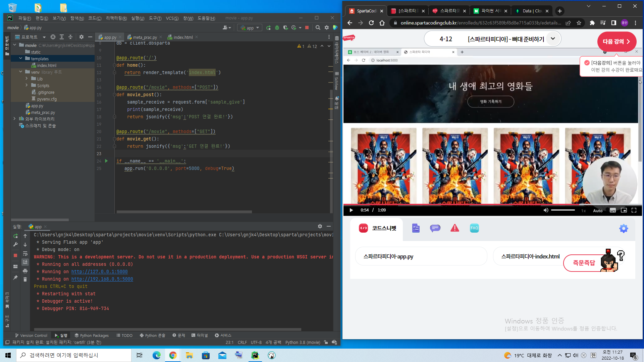Print the Run console output

(x=25, y=271)
